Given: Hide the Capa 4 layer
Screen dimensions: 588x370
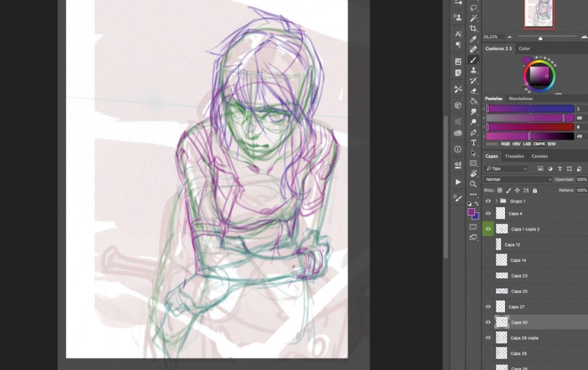Looking at the screenshot, I should click(488, 214).
